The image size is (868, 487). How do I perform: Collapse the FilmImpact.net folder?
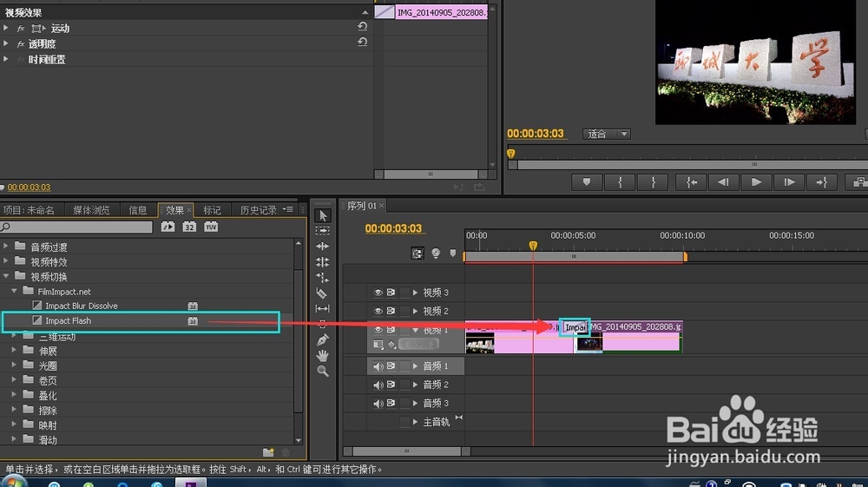pos(14,291)
